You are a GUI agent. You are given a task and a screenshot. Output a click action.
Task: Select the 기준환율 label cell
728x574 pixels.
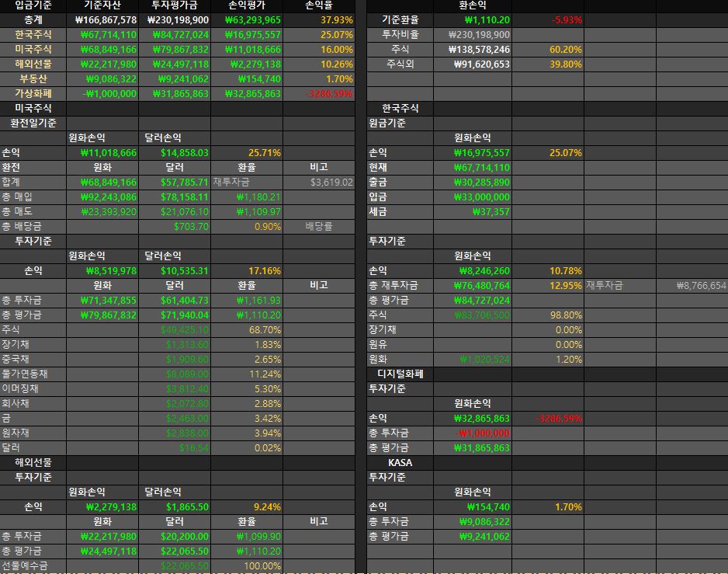tap(400, 20)
